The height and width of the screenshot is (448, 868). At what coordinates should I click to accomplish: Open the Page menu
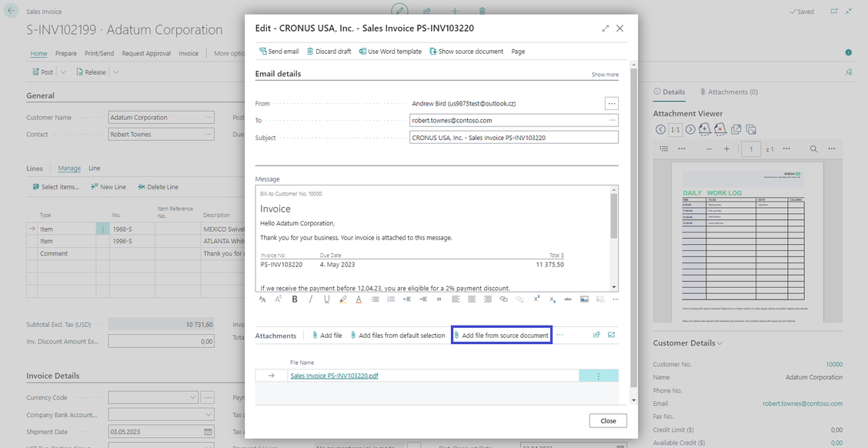518,52
